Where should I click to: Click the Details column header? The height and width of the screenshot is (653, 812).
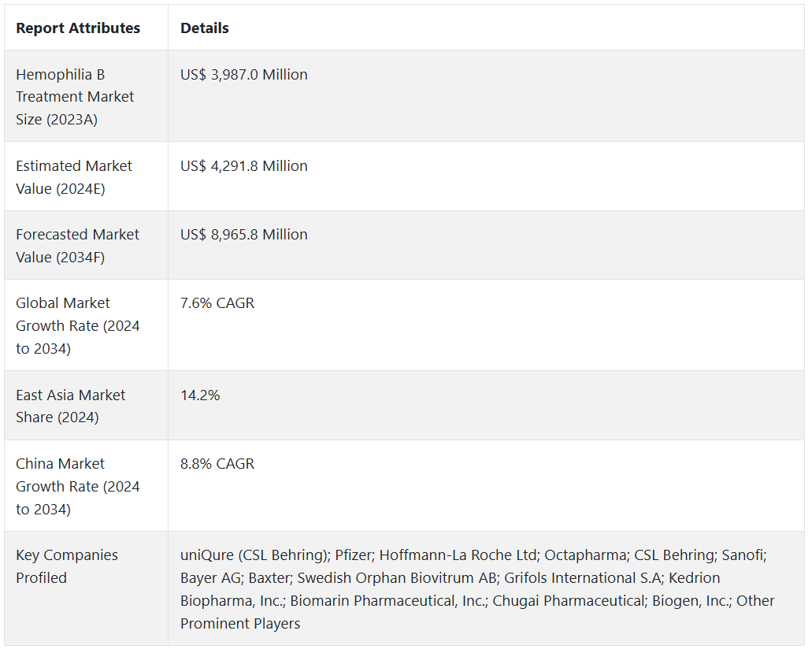pos(205,28)
